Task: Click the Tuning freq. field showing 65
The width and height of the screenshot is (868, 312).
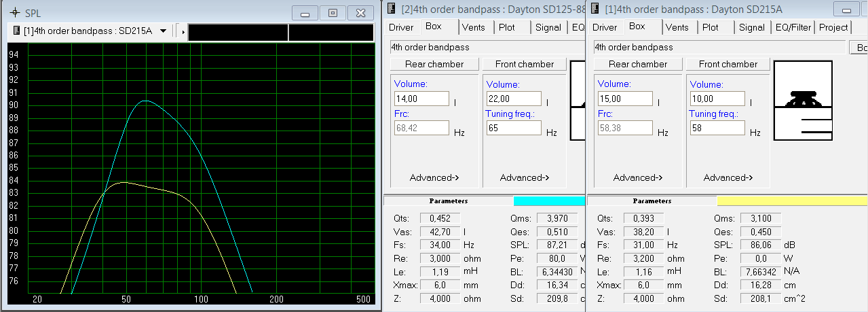Action: click(513, 128)
